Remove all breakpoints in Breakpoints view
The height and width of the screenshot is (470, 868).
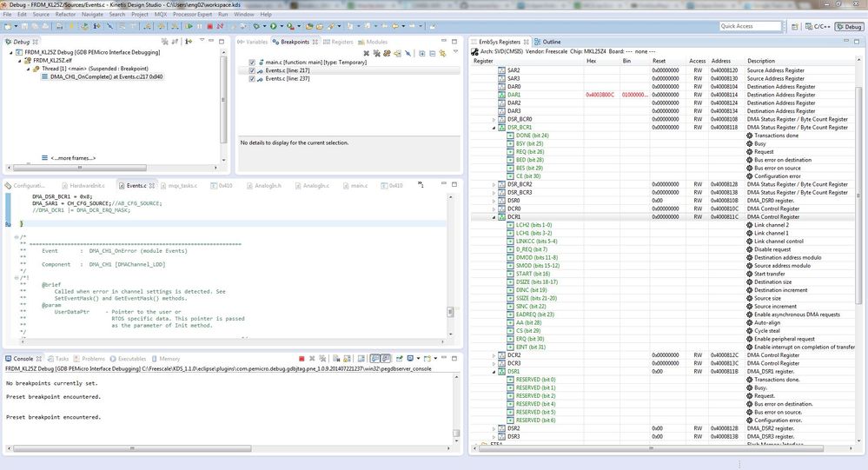(x=377, y=53)
